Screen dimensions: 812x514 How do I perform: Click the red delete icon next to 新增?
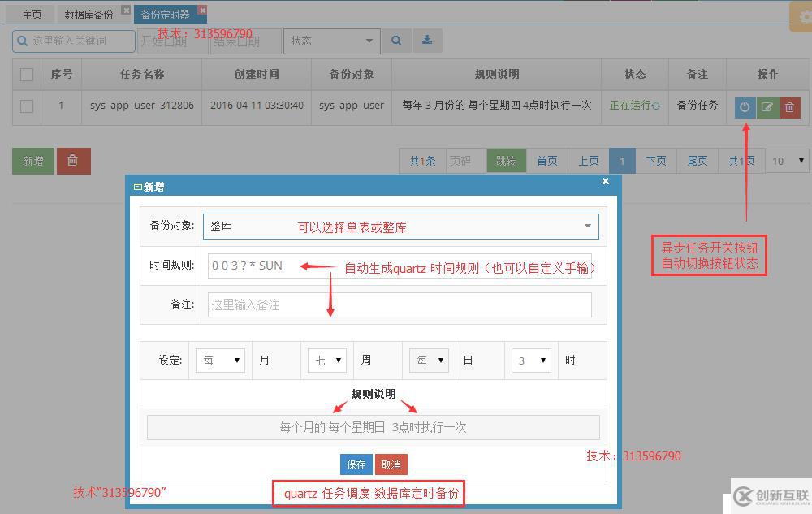[x=74, y=161]
